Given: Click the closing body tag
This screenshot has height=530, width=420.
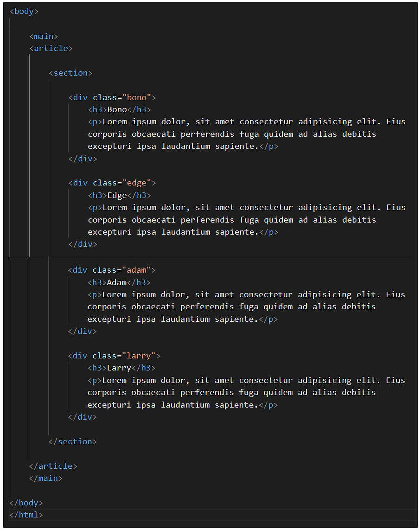Looking at the screenshot, I should (26, 503).
